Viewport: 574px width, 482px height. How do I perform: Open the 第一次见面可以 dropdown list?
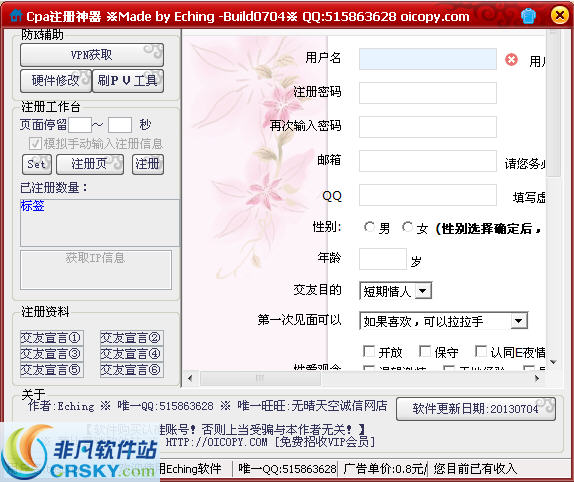[x=518, y=321]
